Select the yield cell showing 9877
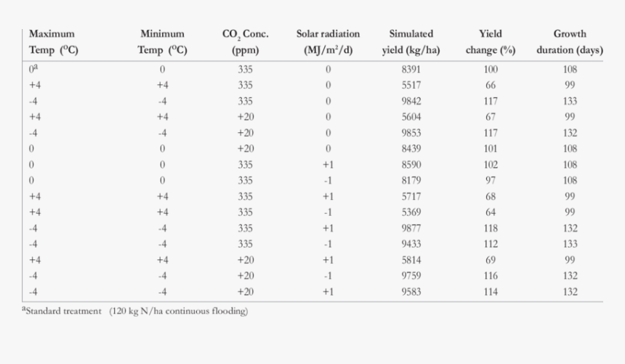The image size is (625, 364). pyautogui.click(x=411, y=228)
